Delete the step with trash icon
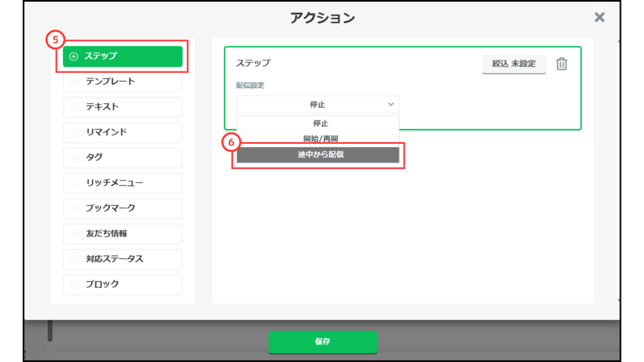This screenshot has height=362, width=644. 562,63
